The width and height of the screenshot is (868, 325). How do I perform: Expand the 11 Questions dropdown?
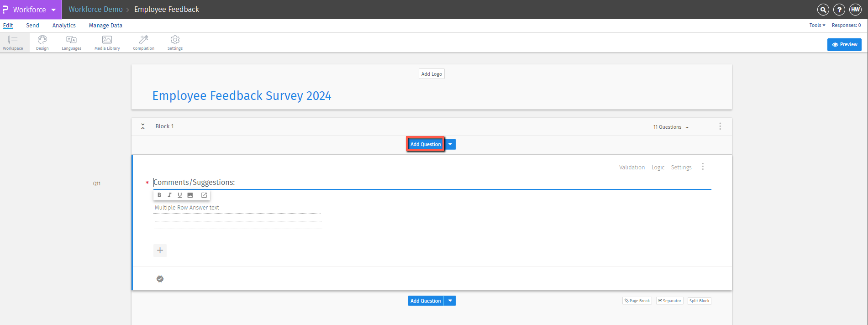pos(671,127)
